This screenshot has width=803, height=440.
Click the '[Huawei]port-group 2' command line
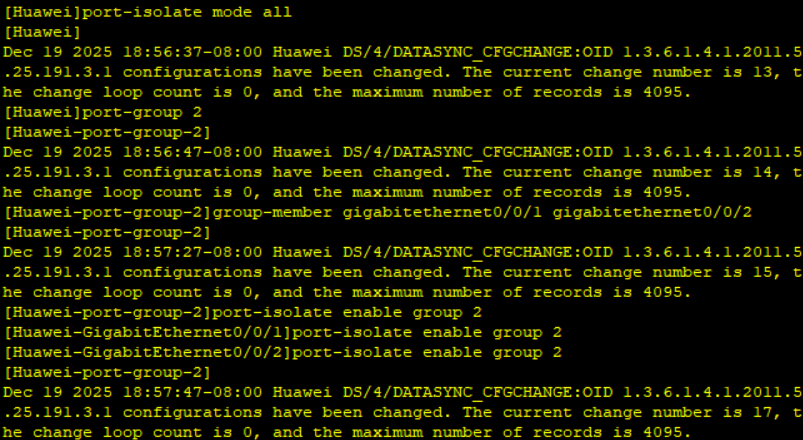click(103, 112)
